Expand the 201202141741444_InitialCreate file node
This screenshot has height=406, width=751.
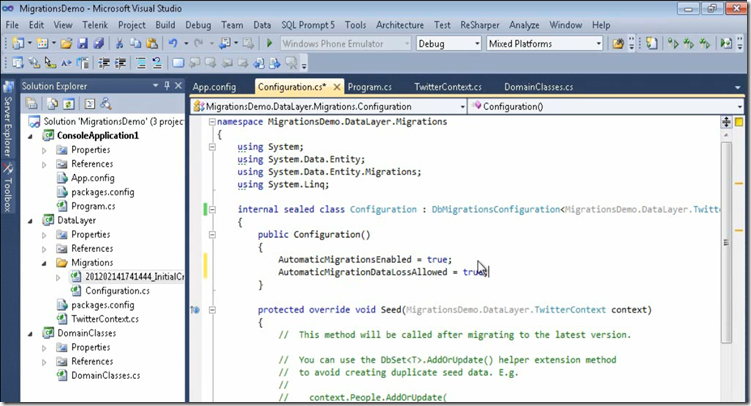pyautogui.click(x=58, y=277)
